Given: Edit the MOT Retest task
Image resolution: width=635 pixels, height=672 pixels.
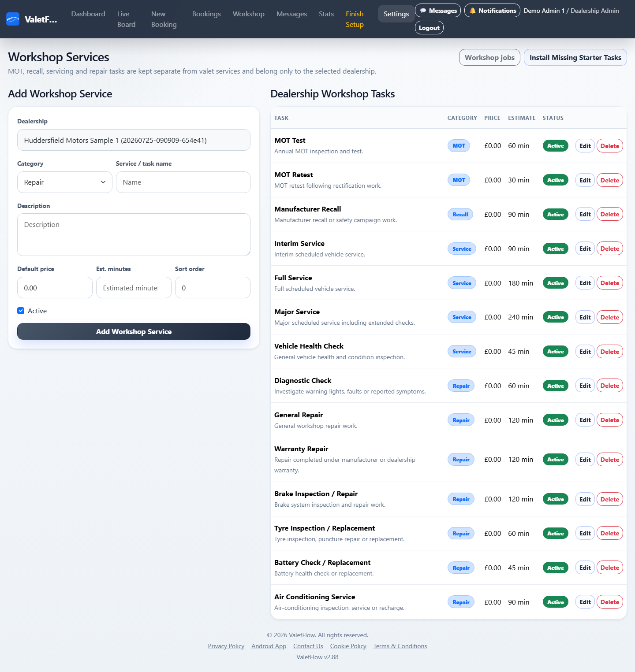Looking at the screenshot, I should click(585, 180).
